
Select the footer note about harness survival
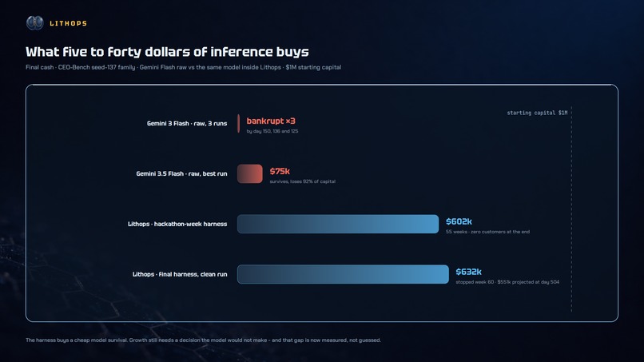(203, 340)
